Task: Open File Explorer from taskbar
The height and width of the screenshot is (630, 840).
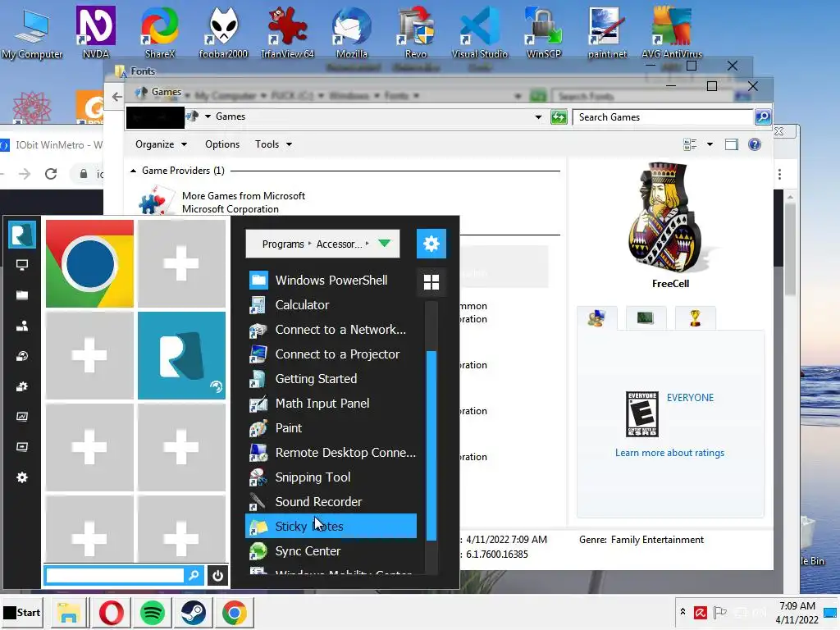Action: [x=69, y=613]
